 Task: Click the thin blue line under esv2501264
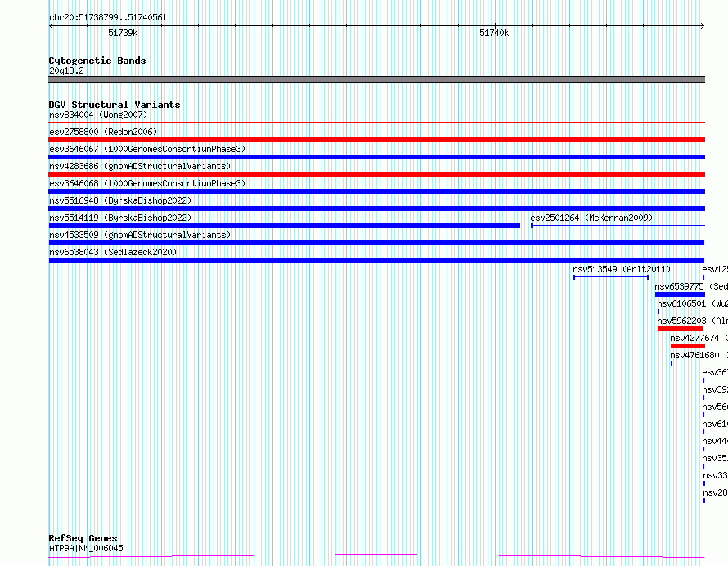pos(618,226)
